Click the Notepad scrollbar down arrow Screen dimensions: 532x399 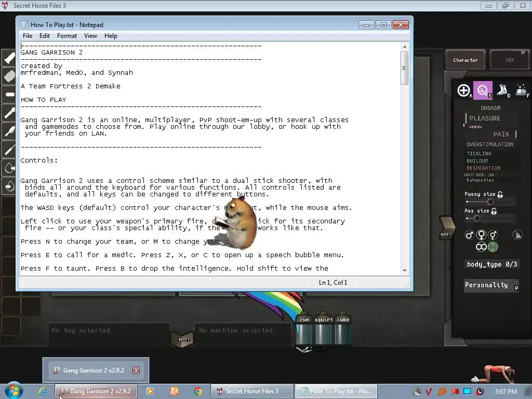[x=404, y=270]
